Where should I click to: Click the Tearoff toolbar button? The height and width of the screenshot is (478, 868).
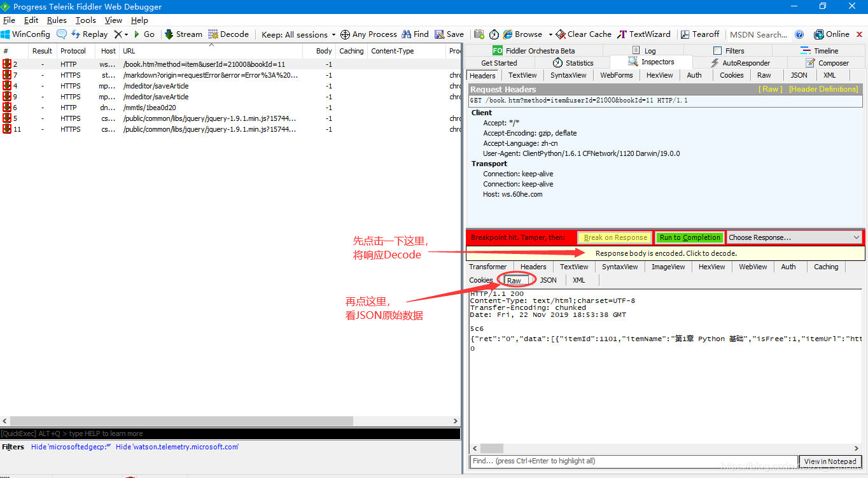tap(700, 34)
